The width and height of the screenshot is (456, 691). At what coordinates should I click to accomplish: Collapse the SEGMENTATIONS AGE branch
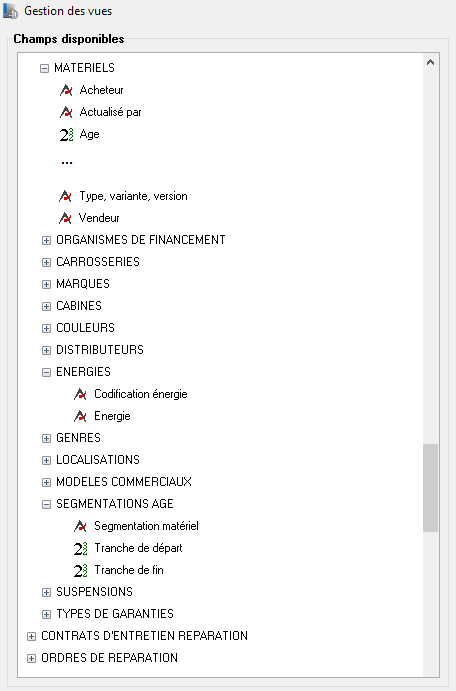coord(46,505)
